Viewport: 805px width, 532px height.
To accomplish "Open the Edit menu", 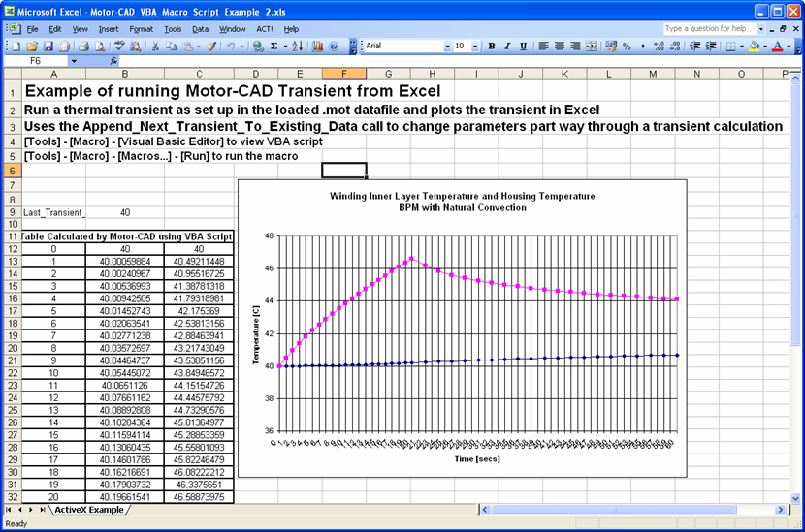I will click(55, 29).
